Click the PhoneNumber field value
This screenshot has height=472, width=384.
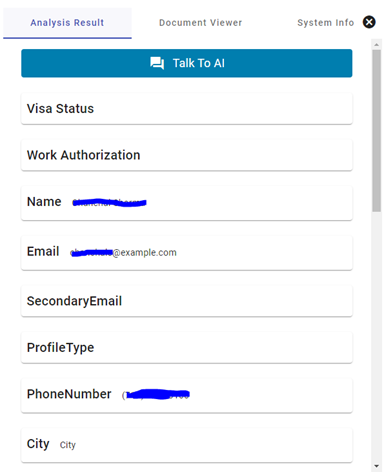[x=156, y=395]
